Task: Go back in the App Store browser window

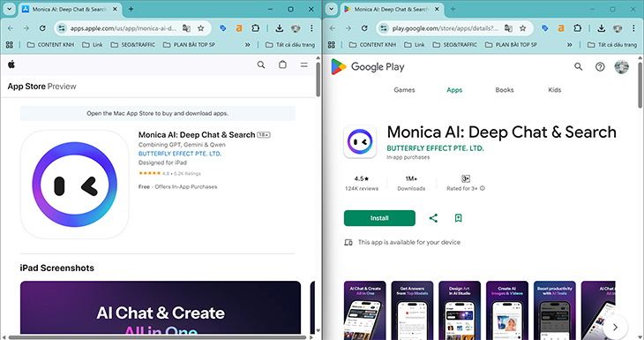Action: 11,28
